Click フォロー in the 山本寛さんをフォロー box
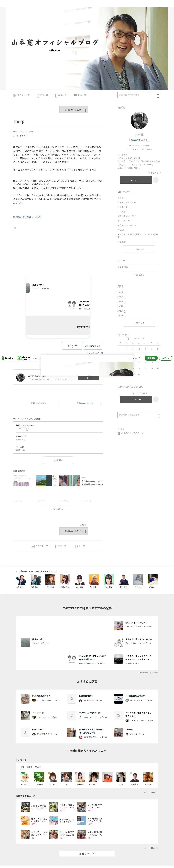The image size is (174, 868). (88, 378)
